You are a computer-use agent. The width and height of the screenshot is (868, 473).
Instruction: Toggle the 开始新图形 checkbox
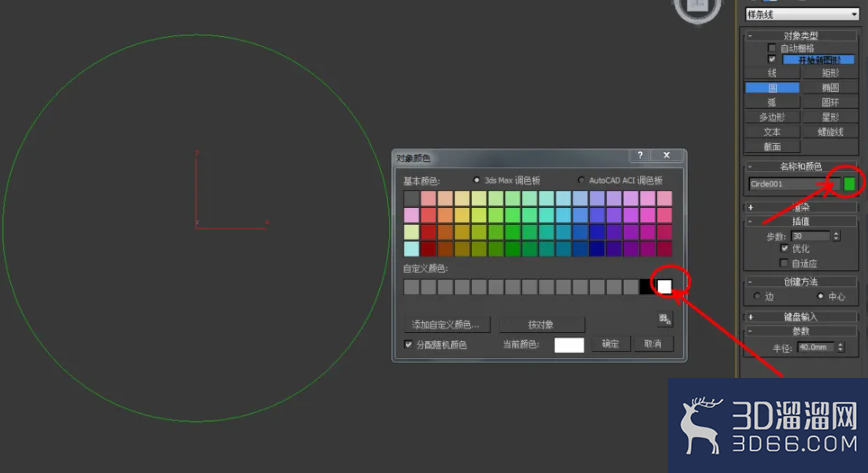point(772,59)
